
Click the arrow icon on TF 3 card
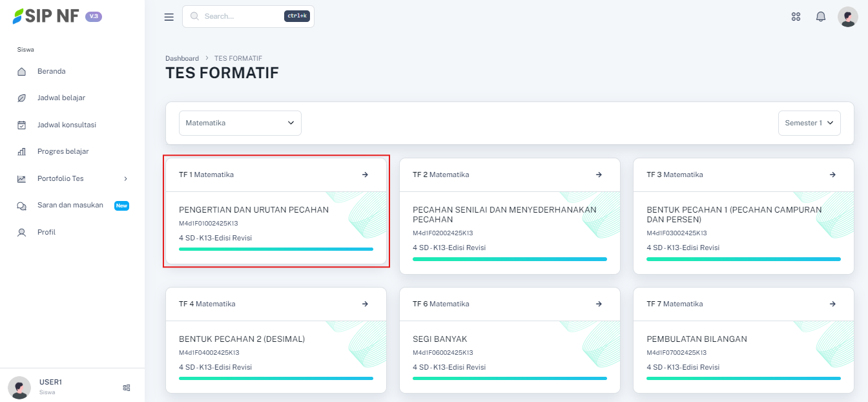click(832, 175)
